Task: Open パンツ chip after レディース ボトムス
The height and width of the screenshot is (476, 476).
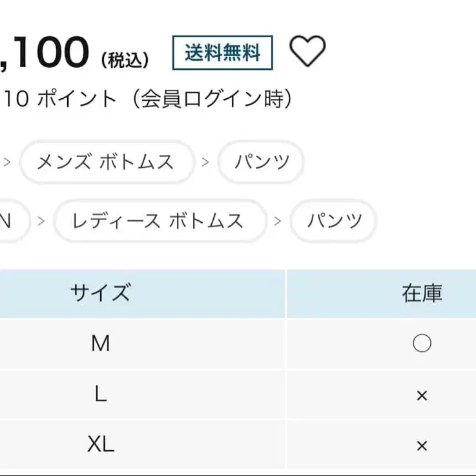Action: click(333, 221)
